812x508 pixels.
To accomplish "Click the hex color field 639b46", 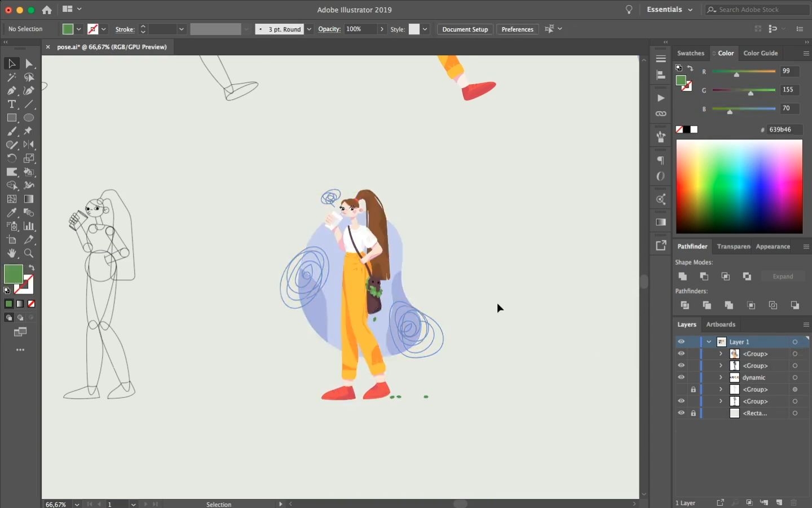I will tap(784, 130).
